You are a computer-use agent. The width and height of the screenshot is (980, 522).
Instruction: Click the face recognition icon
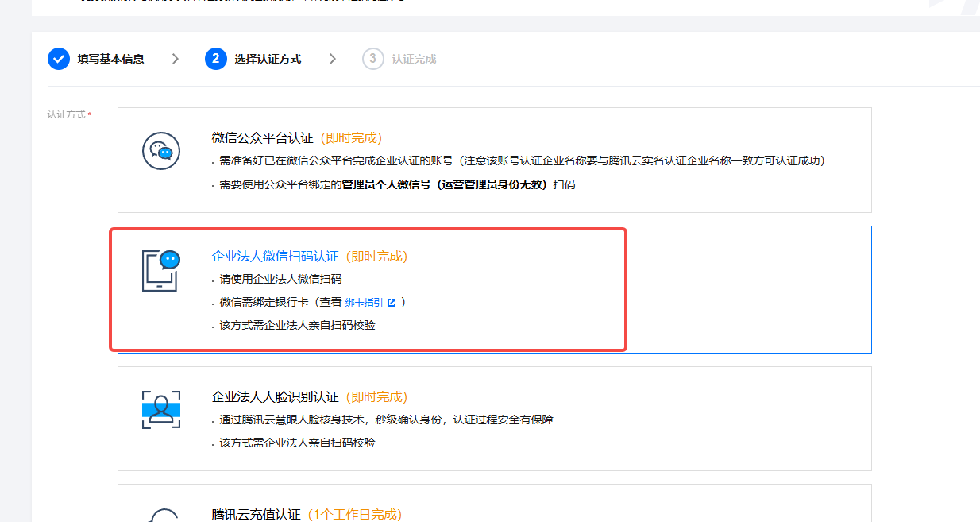point(161,410)
